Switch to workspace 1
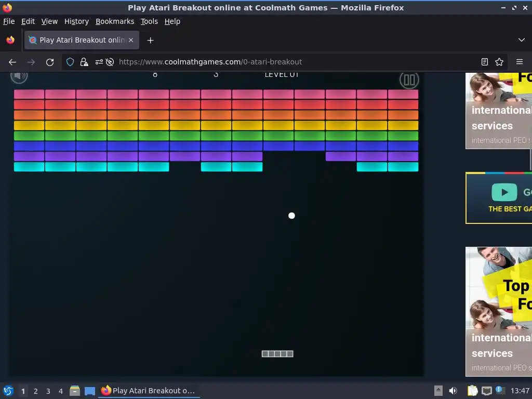Viewport: 532px width, 399px height. tap(23, 391)
